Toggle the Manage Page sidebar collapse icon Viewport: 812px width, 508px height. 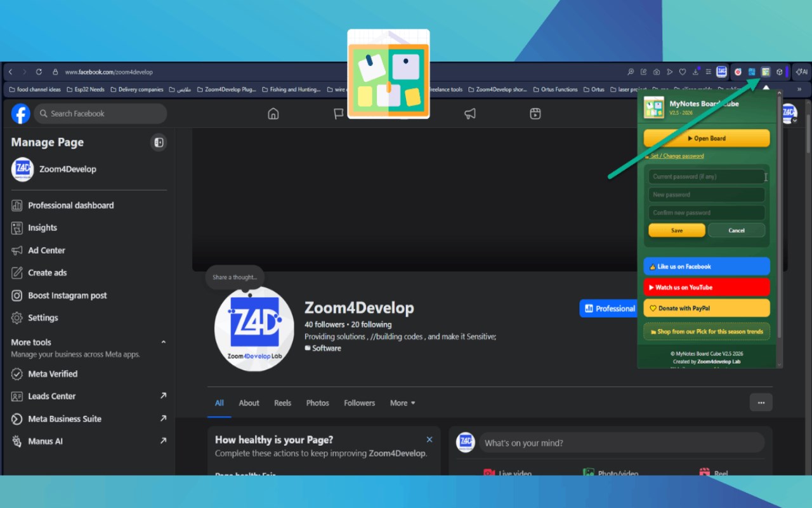point(159,142)
